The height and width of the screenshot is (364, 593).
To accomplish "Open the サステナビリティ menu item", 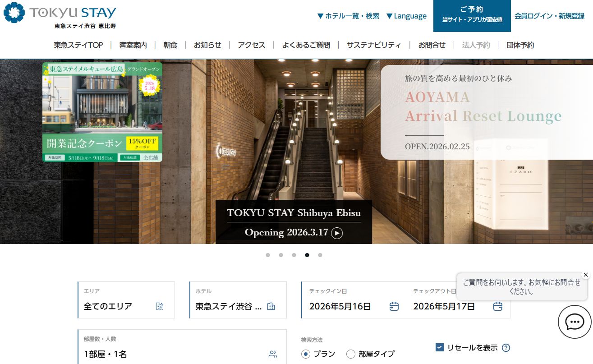I will click(374, 45).
